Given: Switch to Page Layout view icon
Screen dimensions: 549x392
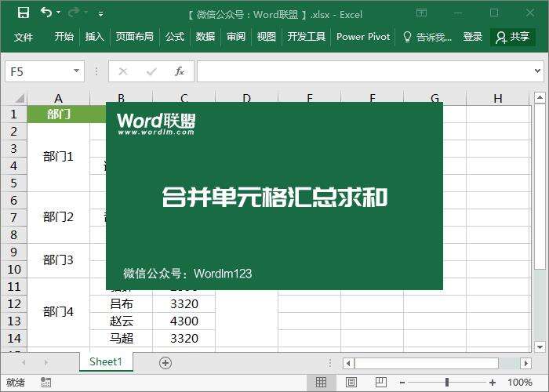Looking at the screenshot, I should coord(351,383).
